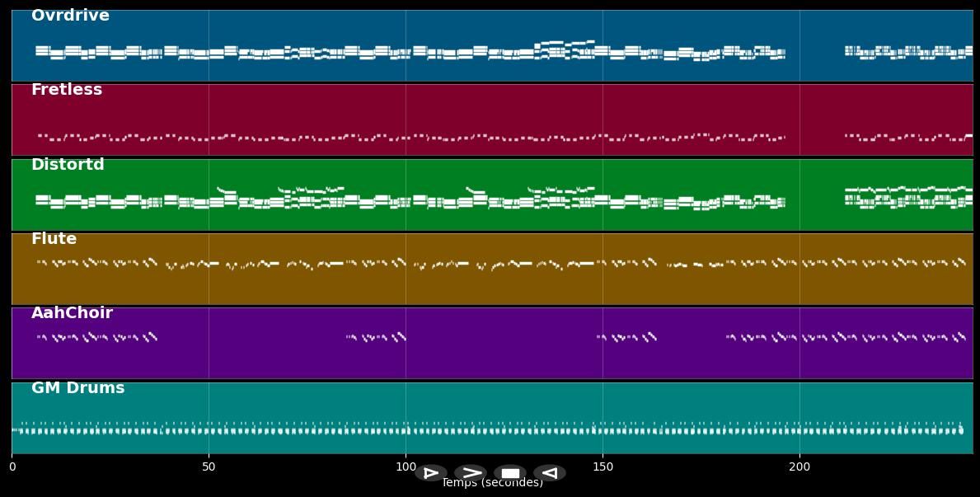Select the Flute track label
The height and width of the screenshot is (497, 980).
(54, 239)
